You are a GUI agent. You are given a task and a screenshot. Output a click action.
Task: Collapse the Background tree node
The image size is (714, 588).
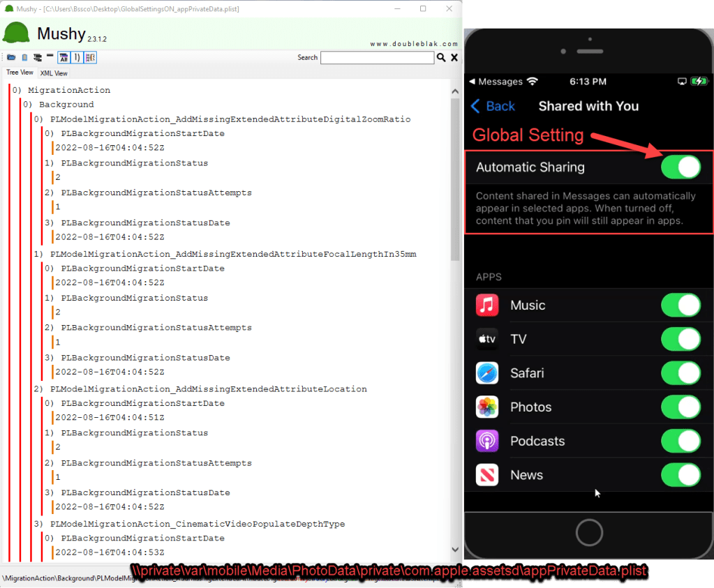pyautogui.click(x=66, y=105)
